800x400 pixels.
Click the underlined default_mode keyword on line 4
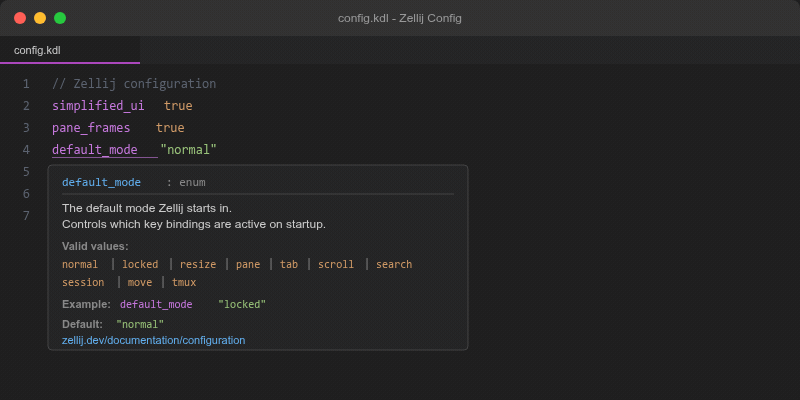pos(95,150)
